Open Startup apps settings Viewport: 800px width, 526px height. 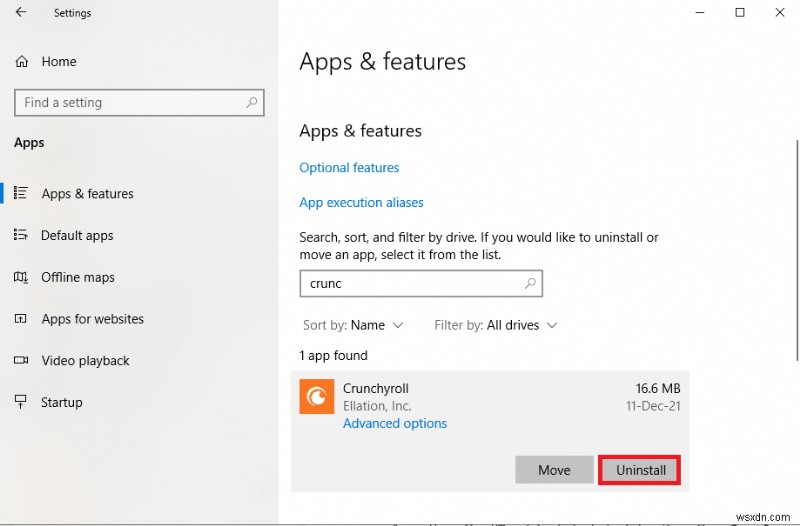coord(61,403)
